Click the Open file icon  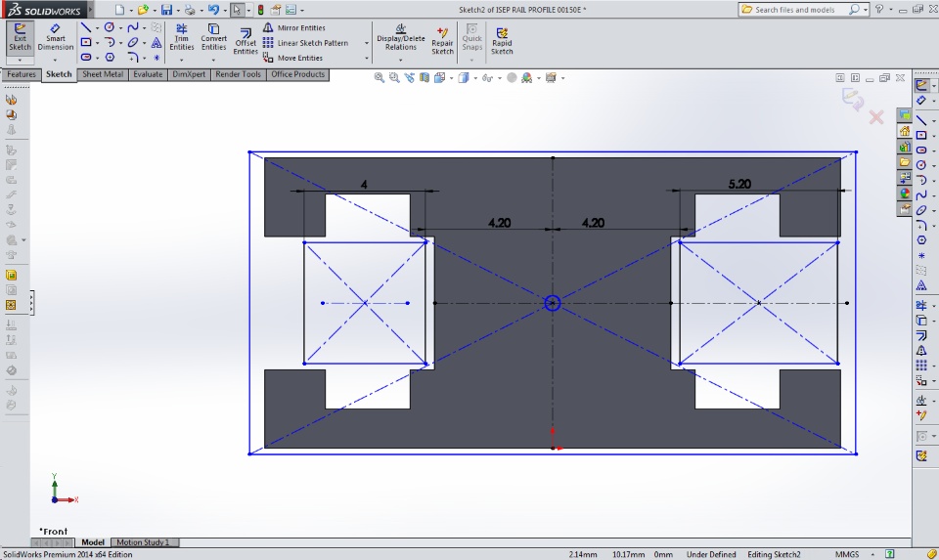point(143,10)
